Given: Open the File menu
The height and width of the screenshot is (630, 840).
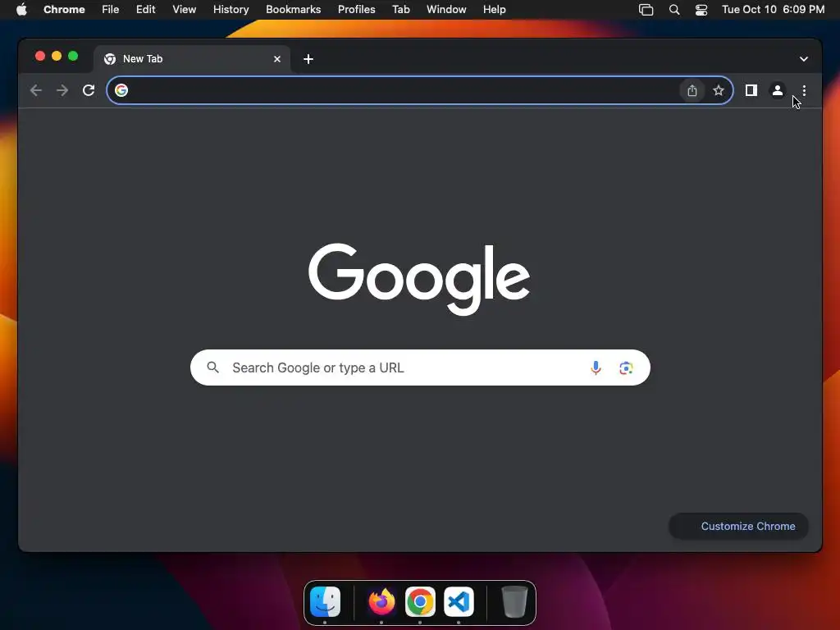Looking at the screenshot, I should 111,10.
